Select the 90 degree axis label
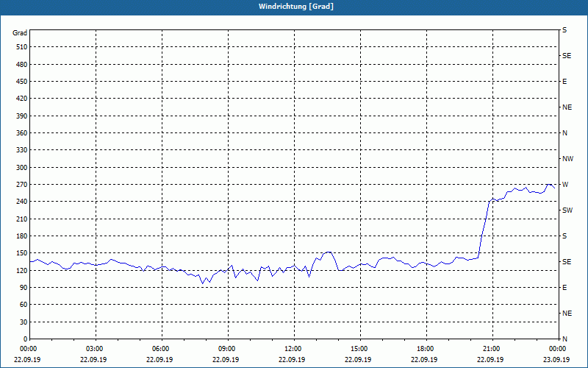588x368 pixels. point(24,288)
